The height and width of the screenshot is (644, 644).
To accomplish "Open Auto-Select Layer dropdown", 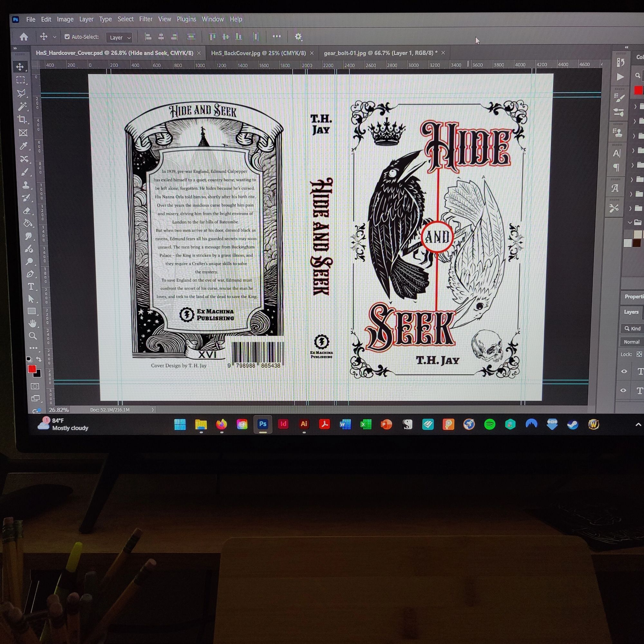I will (x=119, y=38).
